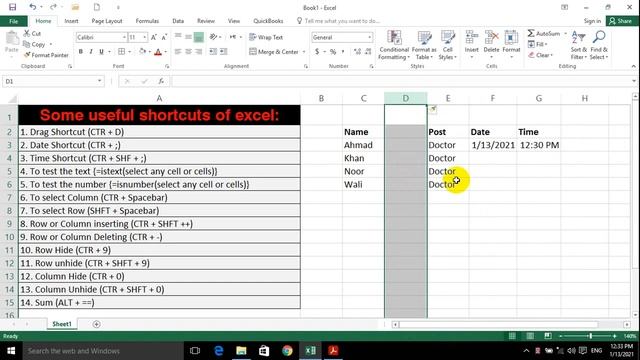Open Merge & Center dropdown arrow
The width and height of the screenshot is (640, 360).
(x=304, y=52)
